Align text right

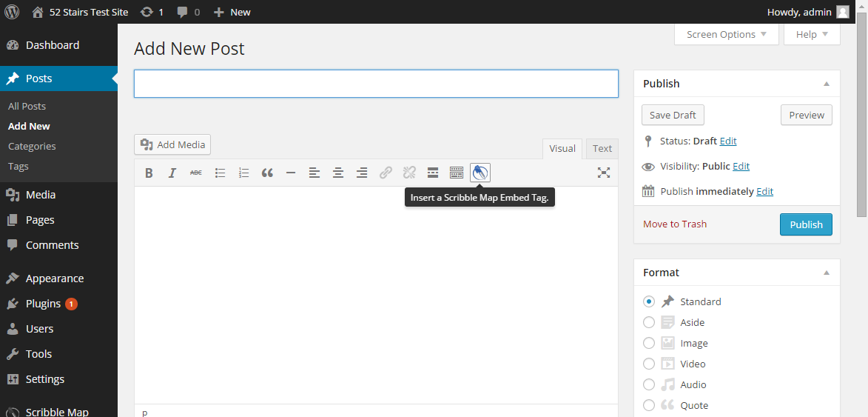(x=362, y=173)
